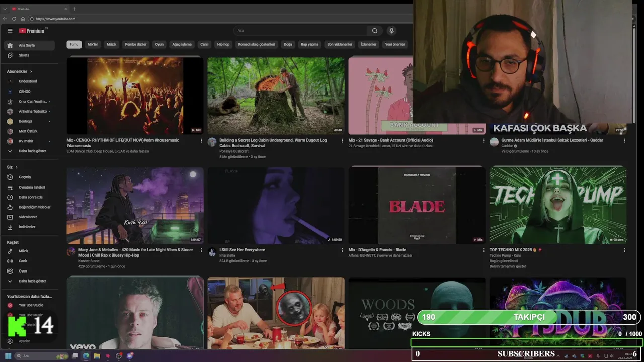Select the Son yüklenenler chip
Image resolution: width=644 pixels, height=362 pixels.
tap(340, 44)
